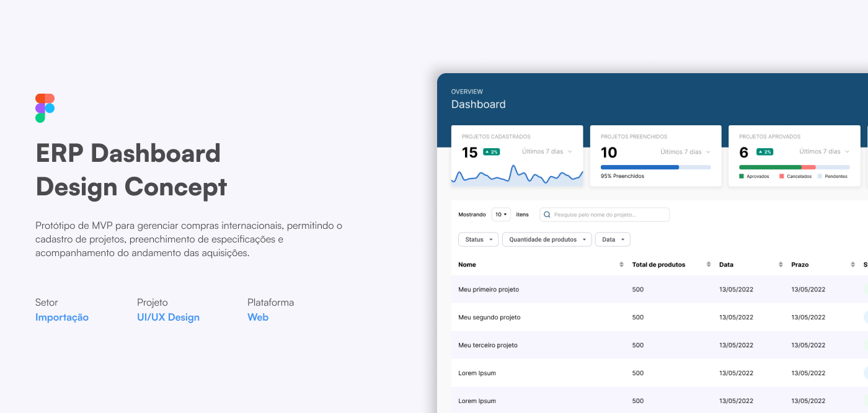Click the Importação link
Viewport: 868px width, 413px height.
[62, 318]
